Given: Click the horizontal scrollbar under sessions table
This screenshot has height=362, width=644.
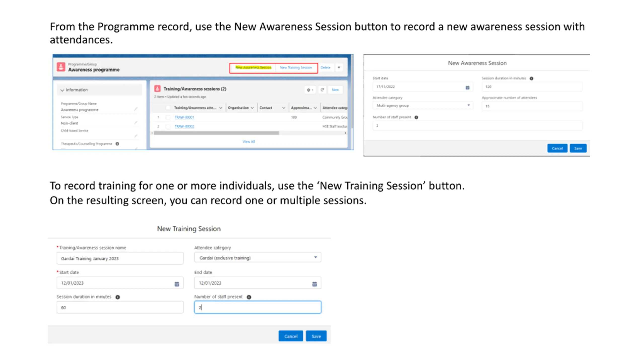Looking at the screenshot, I should [216, 133].
